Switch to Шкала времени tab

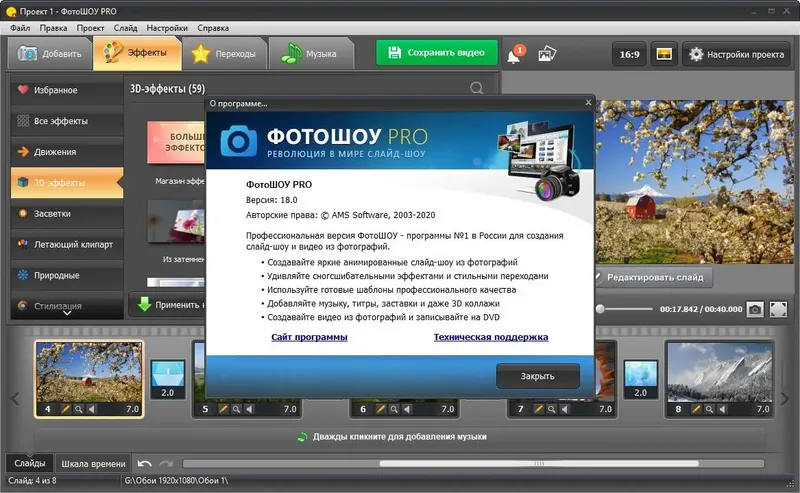coord(93,463)
